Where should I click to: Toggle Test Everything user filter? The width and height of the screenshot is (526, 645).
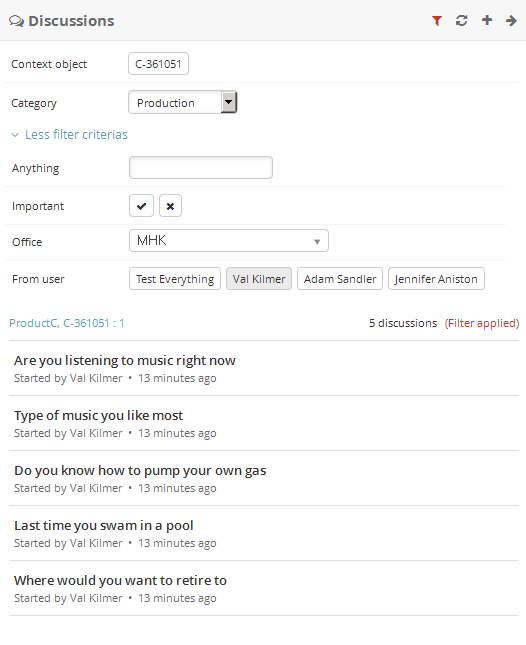point(175,279)
